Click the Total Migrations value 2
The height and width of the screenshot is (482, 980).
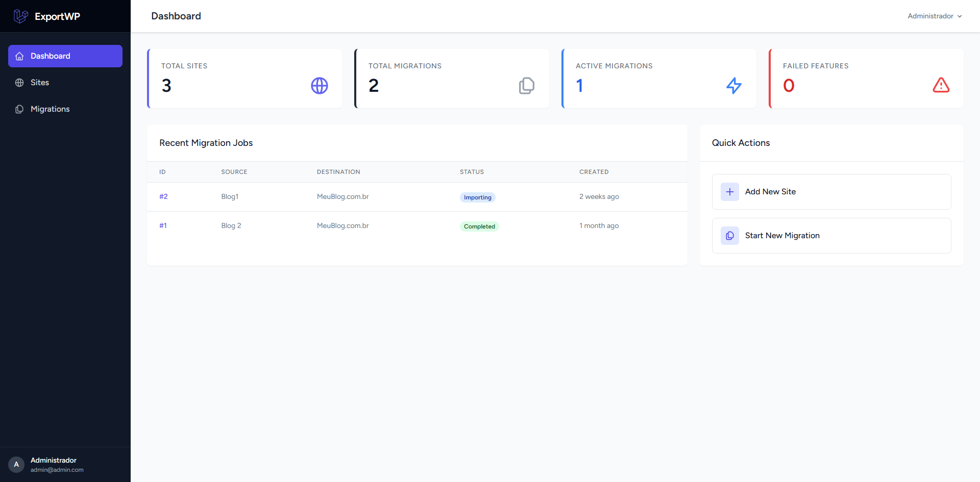point(374,86)
